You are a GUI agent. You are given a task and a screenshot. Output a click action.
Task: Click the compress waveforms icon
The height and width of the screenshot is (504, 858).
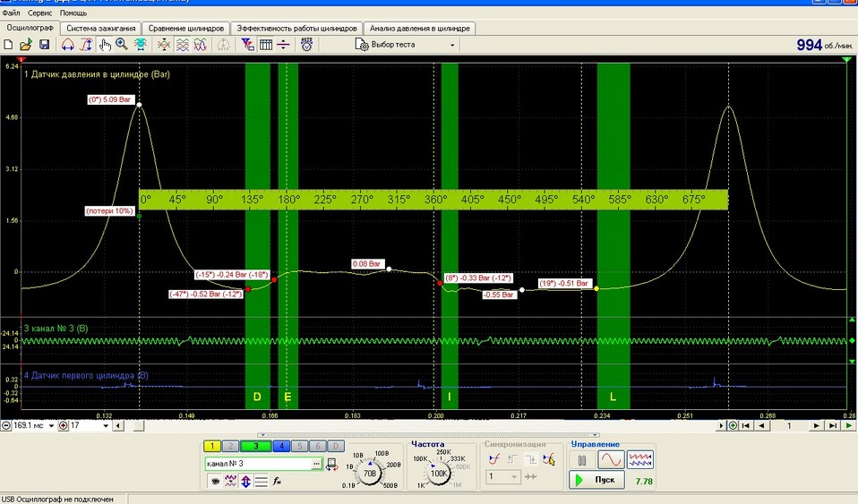point(164,45)
